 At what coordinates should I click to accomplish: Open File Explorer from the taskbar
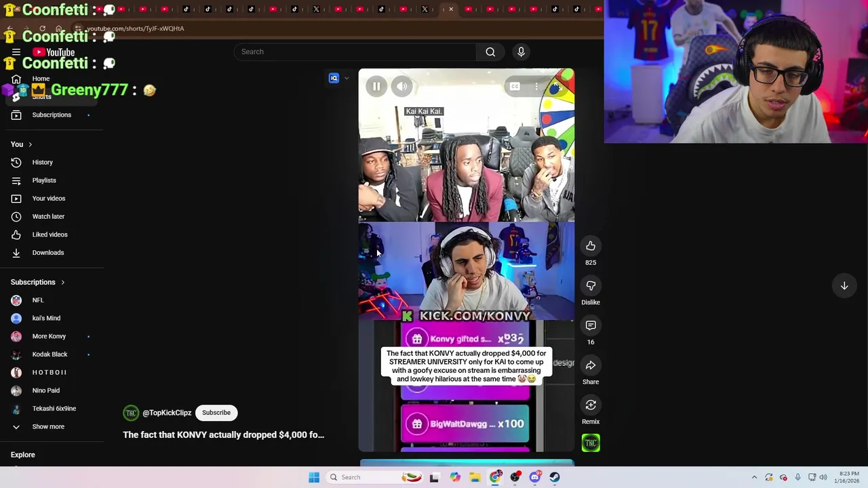click(x=475, y=477)
